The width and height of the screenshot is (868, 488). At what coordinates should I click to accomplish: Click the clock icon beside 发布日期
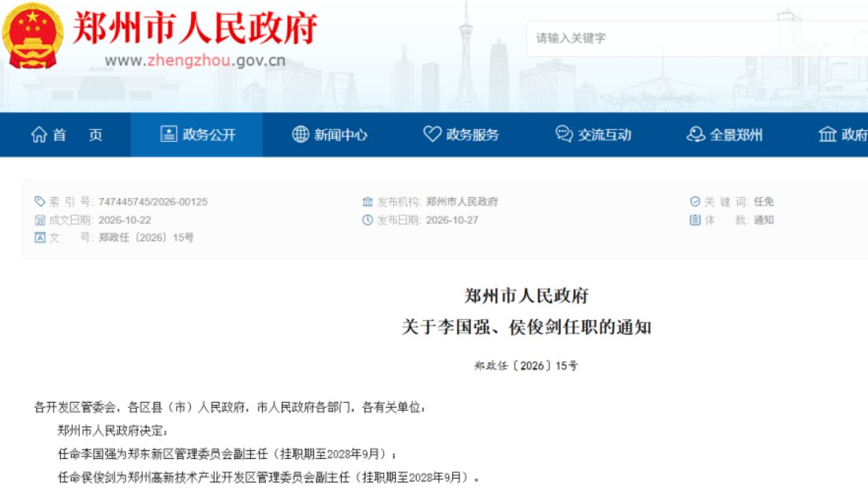coord(368,220)
